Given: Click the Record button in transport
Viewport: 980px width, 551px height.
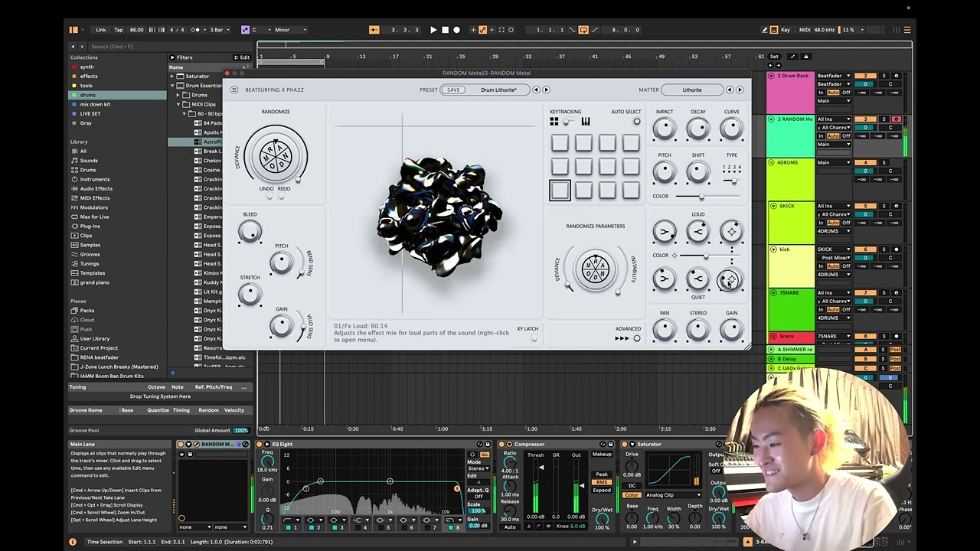Looking at the screenshot, I should click(457, 30).
